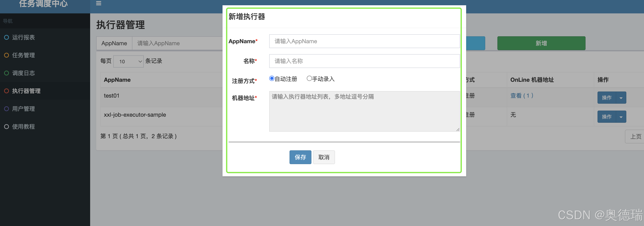
Task: Click the 调度日志 circle icon in sidebar
Action: click(6, 73)
